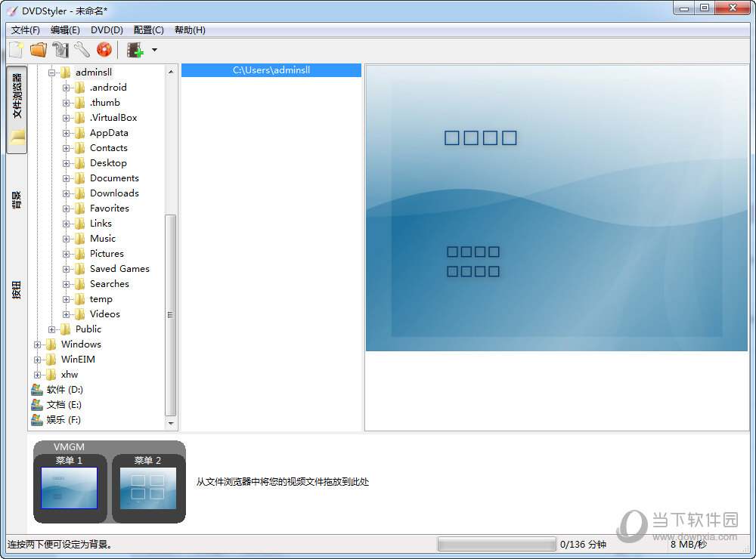This screenshot has width=756, height=559.
Task: Open DVD options wrench icon
Action: pyautogui.click(x=82, y=50)
